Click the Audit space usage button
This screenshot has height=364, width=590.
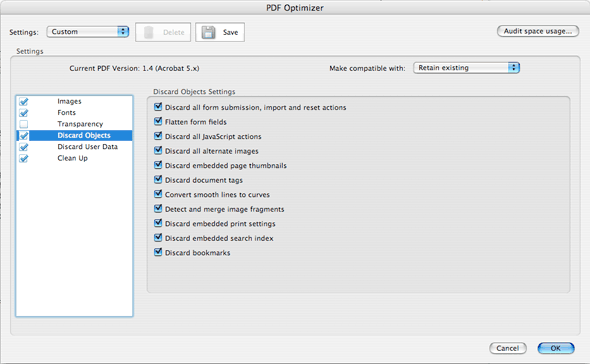point(538,31)
